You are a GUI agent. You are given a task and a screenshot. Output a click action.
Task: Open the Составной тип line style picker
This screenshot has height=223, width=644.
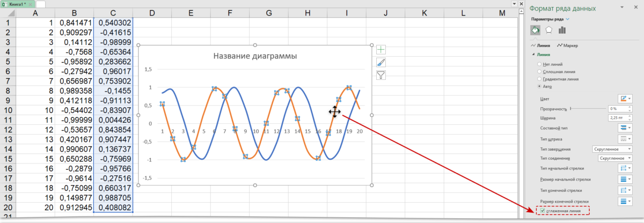click(x=625, y=128)
